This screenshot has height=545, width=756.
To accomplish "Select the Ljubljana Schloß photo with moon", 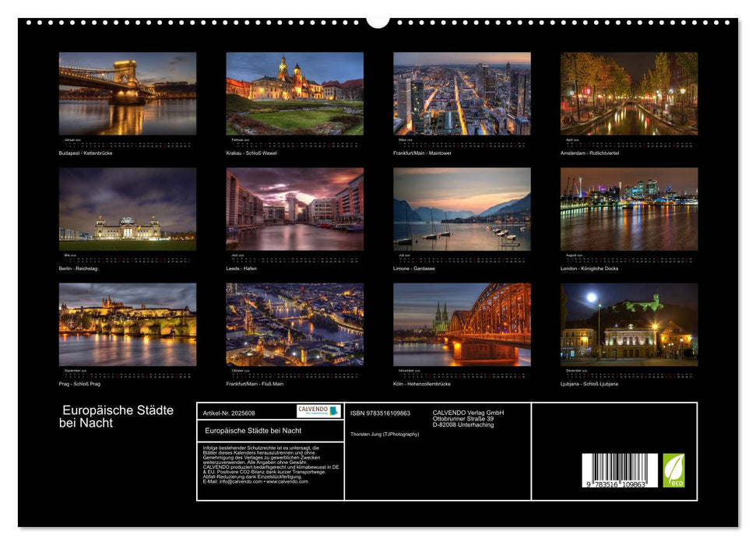I will (629, 324).
